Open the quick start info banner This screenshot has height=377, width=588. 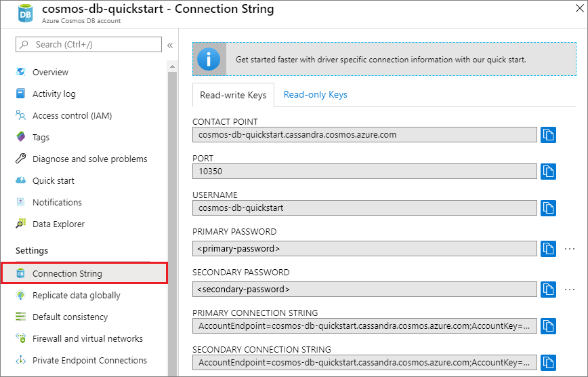point(384,59)
